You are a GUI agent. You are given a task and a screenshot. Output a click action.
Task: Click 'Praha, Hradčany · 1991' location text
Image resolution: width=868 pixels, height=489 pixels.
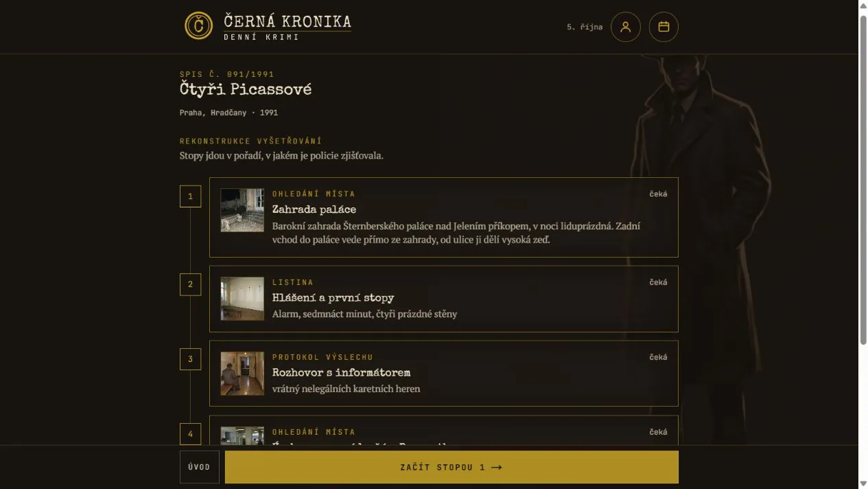[228, 113]
